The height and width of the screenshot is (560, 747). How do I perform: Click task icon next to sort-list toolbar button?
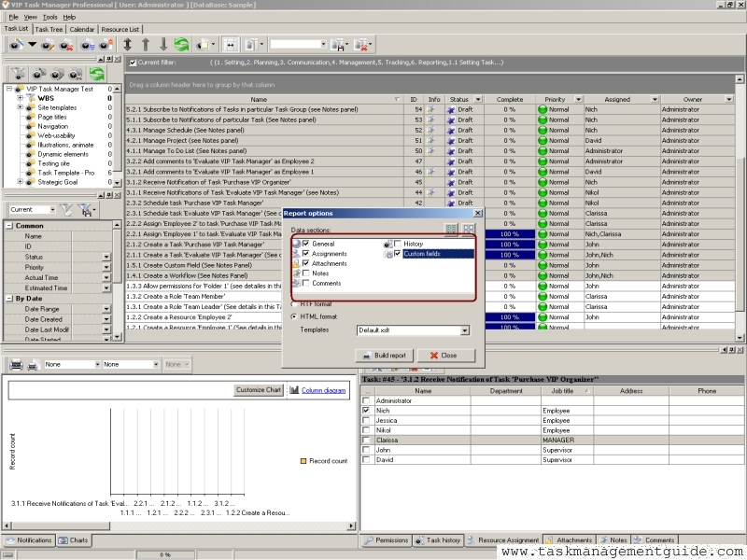click(x=87, y=45)
